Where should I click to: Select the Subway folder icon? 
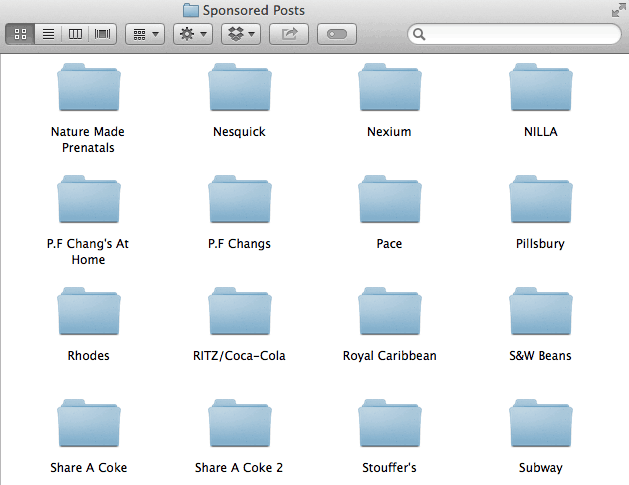point(541,423)
